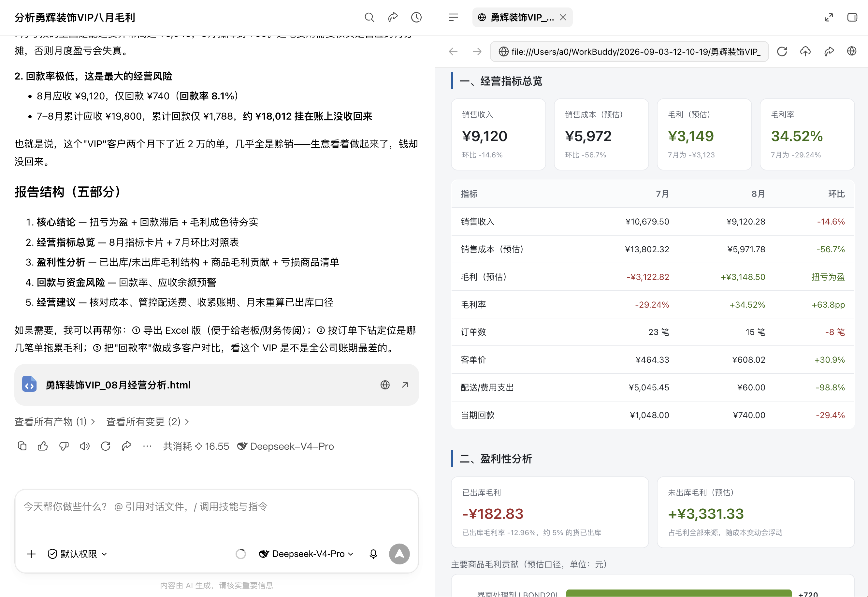Viewport: 868px width, 597px height.
Task: Open conversation history clock icon
Action: coord(416,17)
